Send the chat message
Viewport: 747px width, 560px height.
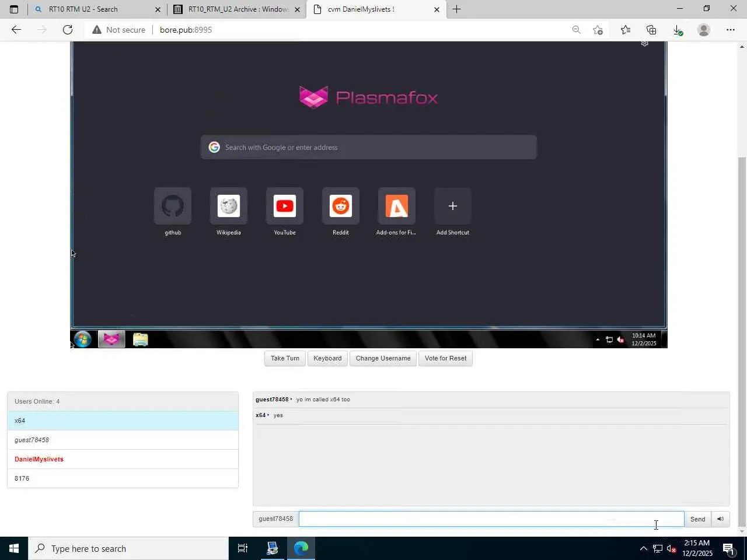[x=697, y=519]
